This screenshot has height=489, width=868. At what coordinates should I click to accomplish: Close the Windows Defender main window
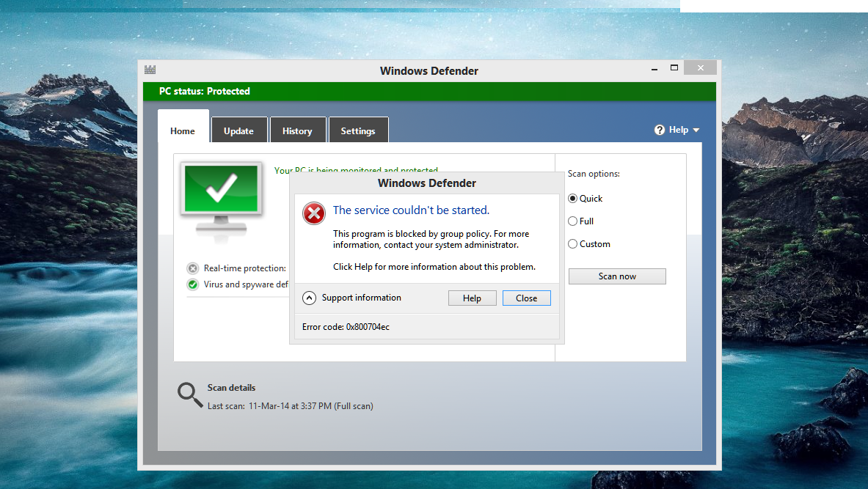(700, 68)
